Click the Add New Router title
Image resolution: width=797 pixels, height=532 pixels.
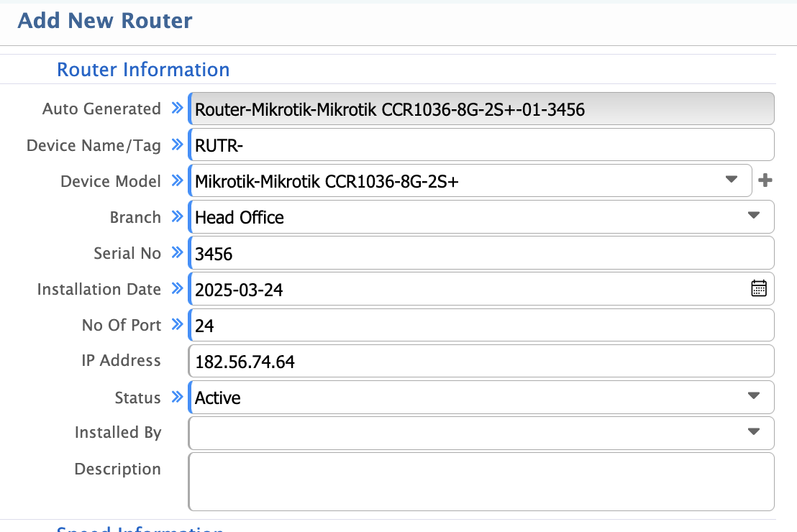104,21
